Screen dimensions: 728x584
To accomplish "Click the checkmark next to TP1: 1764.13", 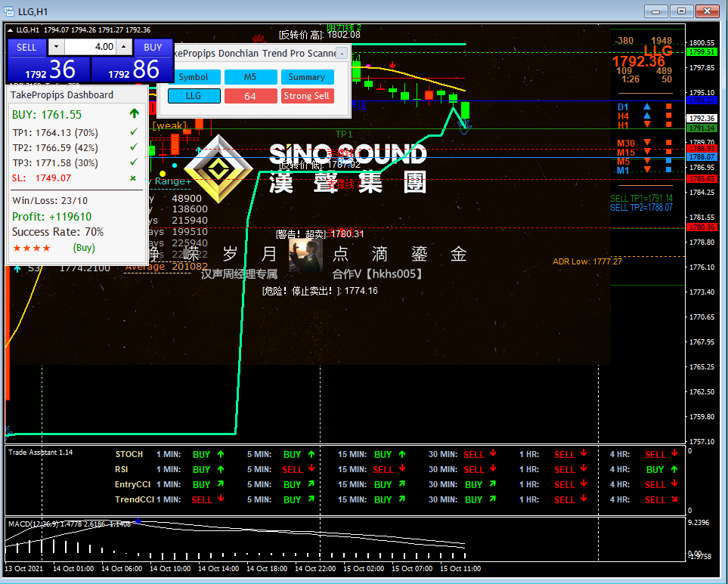I will pos(134,132).
